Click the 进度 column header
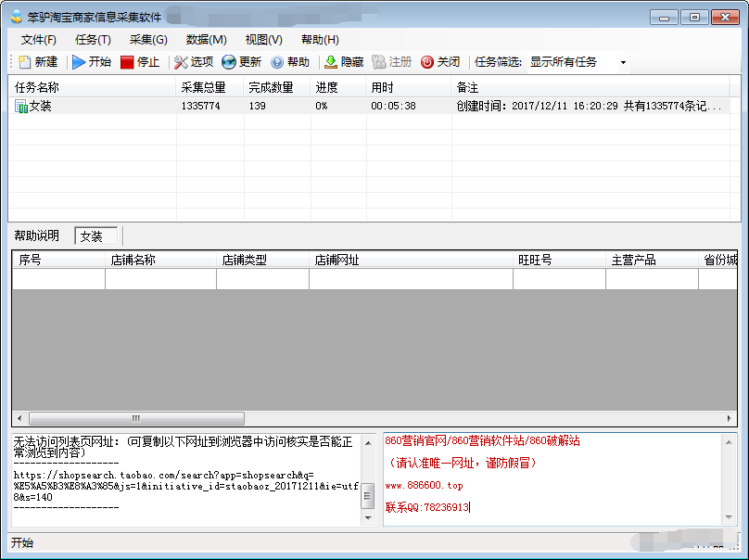The image size is (749, 560). pyautogui.click(x=338, y=87)
